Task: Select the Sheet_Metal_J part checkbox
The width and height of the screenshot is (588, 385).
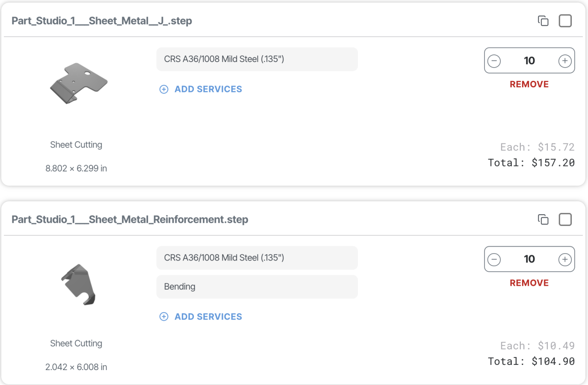Action: pyautogui.click(x=565, y=21)
